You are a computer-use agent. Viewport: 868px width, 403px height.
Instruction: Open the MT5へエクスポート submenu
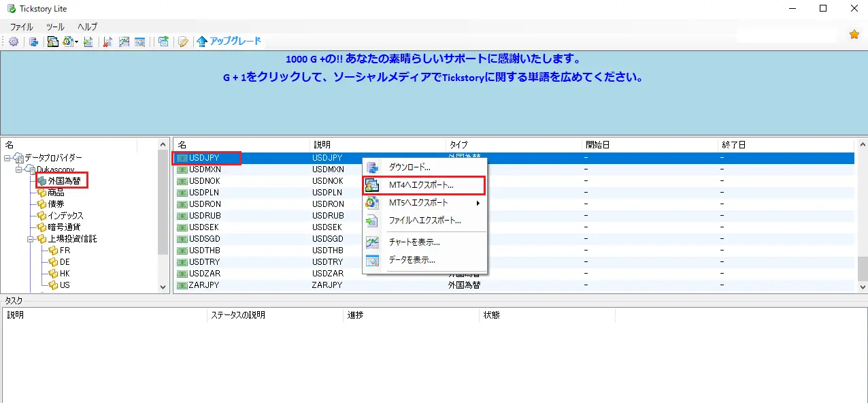point(425,203)
